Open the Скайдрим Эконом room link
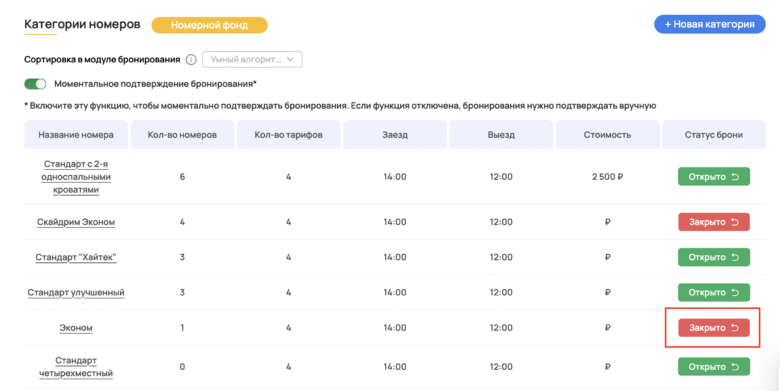 click(76, 222)
